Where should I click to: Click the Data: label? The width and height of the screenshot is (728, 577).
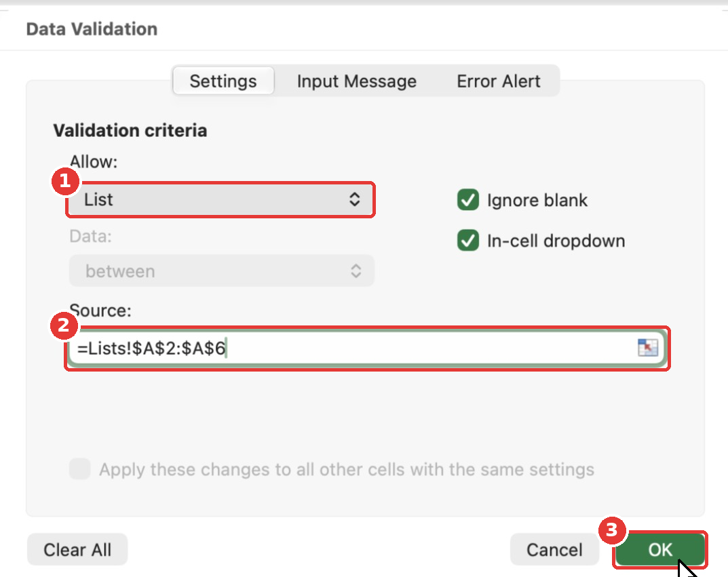pyautogui.click(x=90, y=236)
